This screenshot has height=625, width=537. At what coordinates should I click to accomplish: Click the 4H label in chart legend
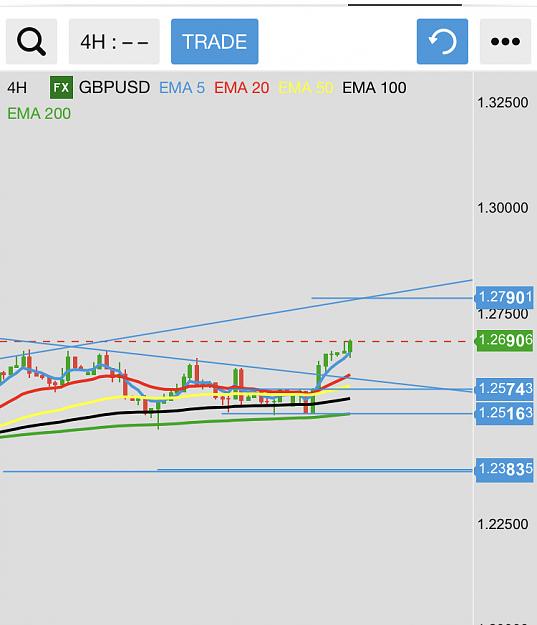[x=17, y=88]
